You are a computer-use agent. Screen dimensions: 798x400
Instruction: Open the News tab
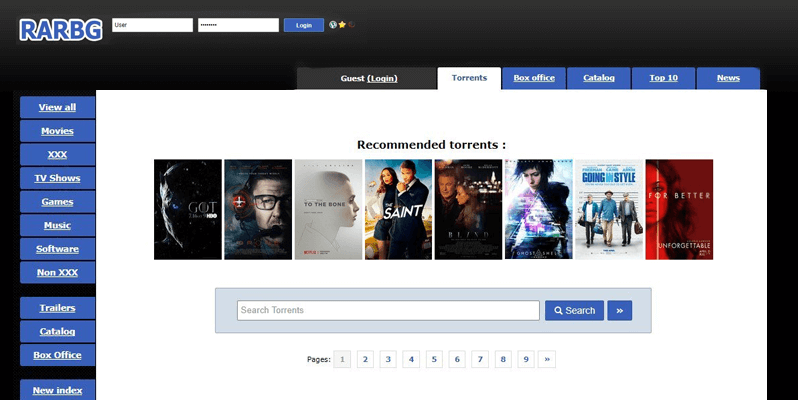pyautogui.click(x=728, y=78)
